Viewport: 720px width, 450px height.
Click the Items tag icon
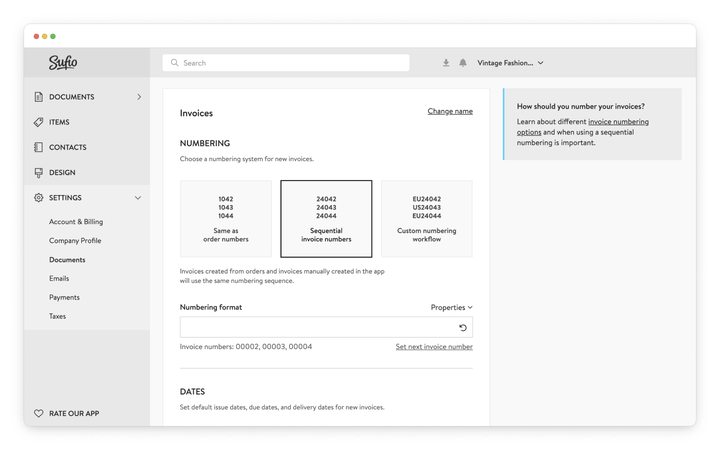[39, 122]
